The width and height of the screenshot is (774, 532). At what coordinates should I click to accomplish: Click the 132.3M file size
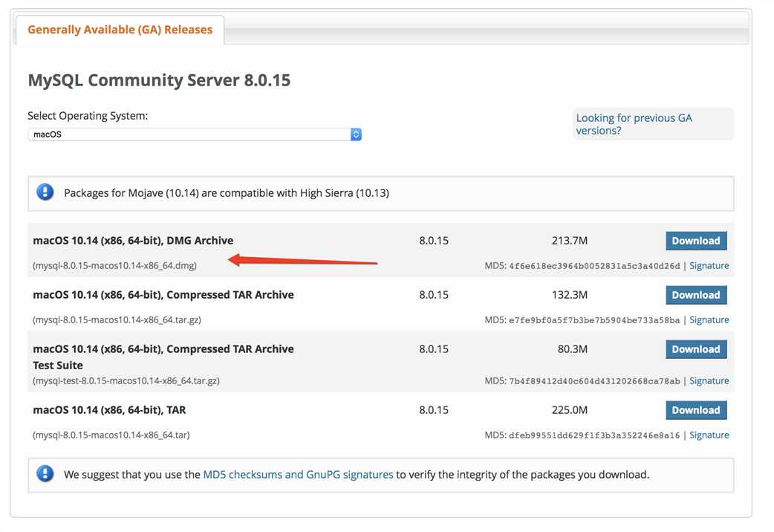point(570,296)
